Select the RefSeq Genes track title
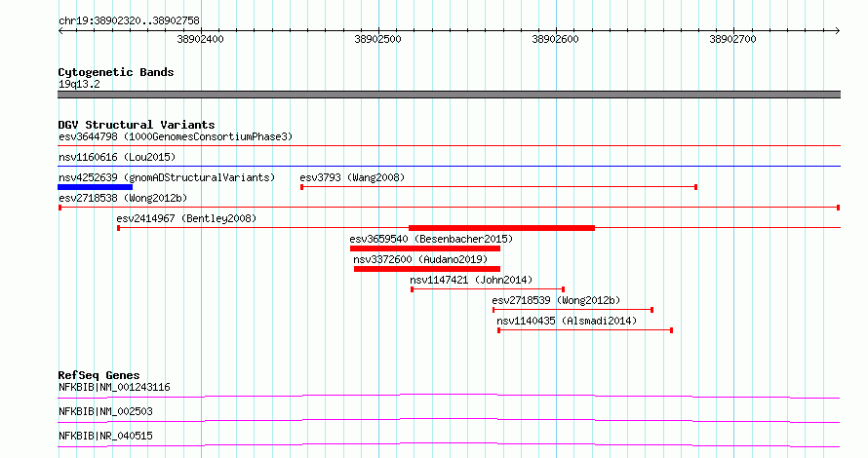Image resolution: width=868 pixels, height=458 pixels. point(99,375)
